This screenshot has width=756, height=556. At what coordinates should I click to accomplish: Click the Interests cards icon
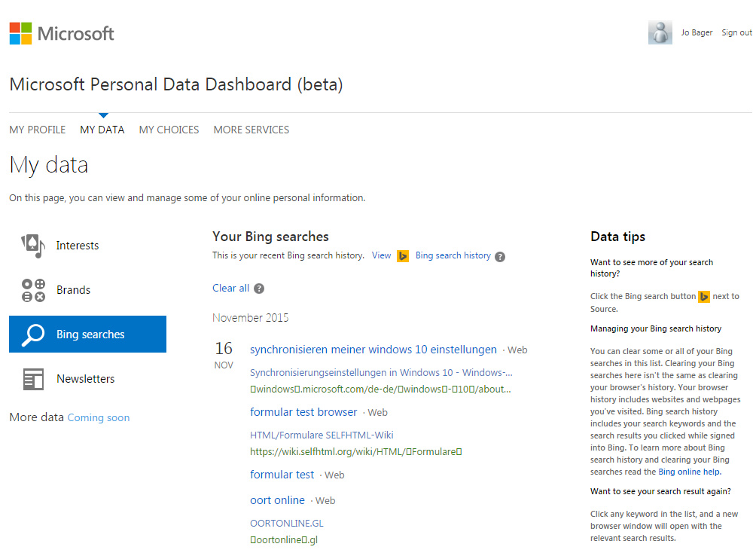[33, 246]
